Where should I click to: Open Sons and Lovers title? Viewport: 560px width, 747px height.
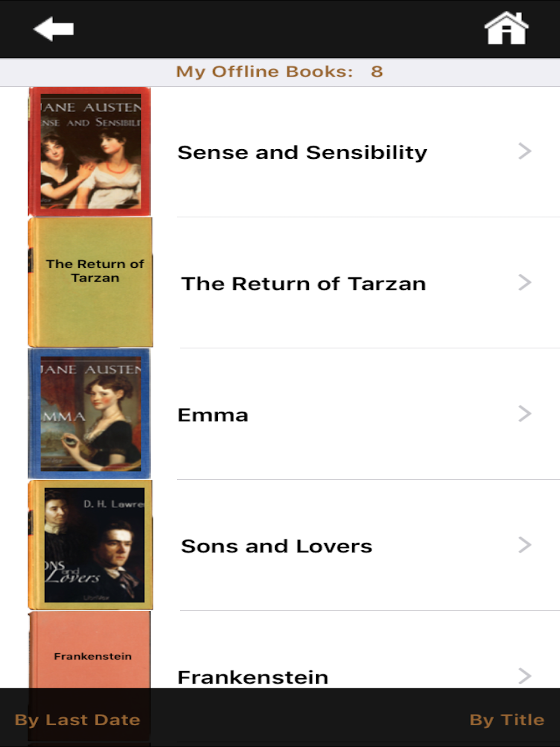tap(276, 546)
